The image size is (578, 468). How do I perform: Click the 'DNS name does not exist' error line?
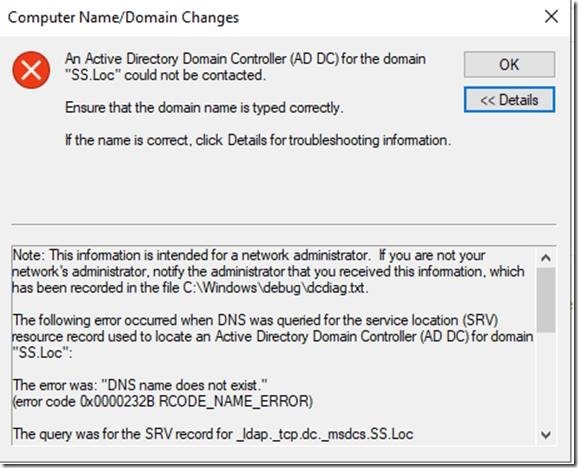coord(140,385)
